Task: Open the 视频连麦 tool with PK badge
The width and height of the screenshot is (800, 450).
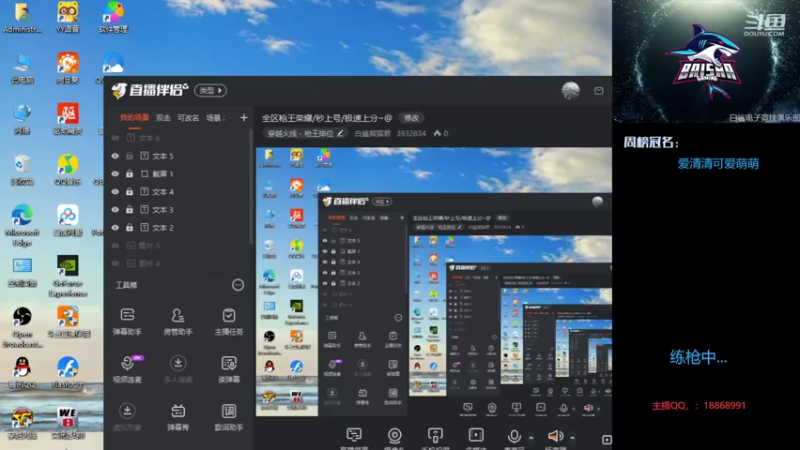Action: 127,369
